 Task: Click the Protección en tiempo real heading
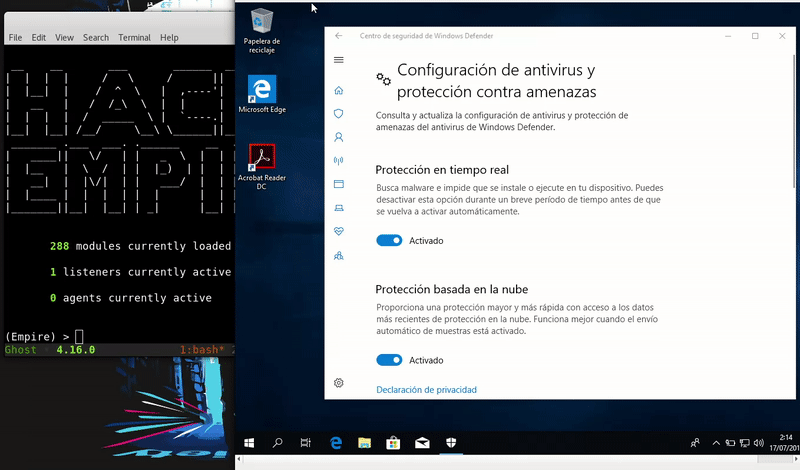click(x=442, y=169)
